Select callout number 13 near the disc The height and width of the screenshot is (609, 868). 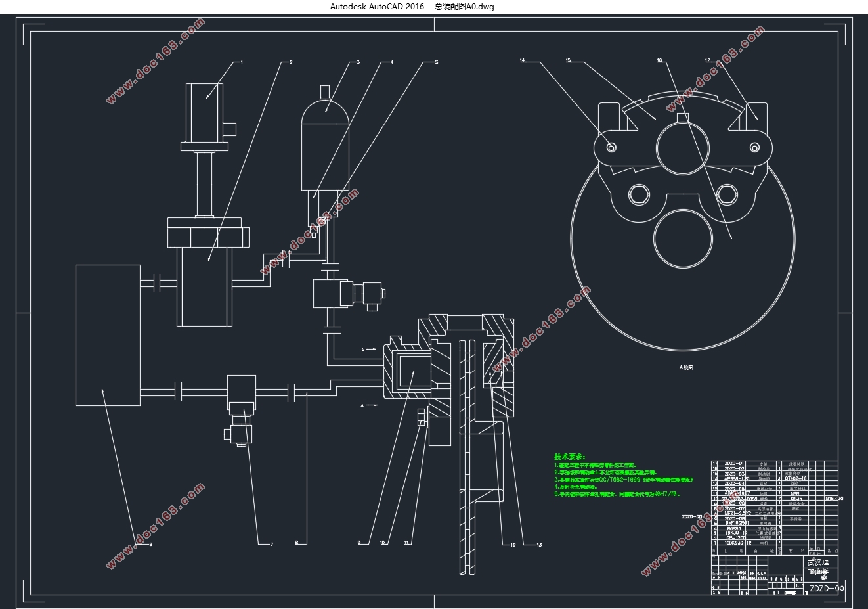click(539, 545)
